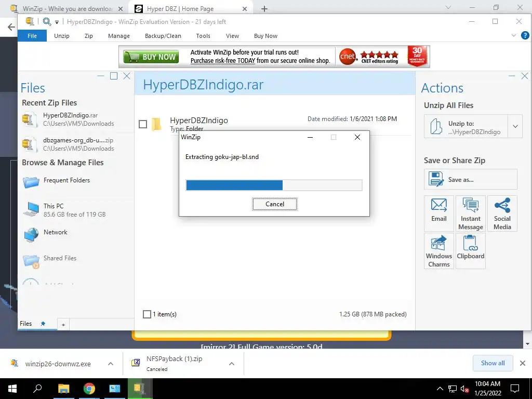Open a new browser tab
532x399 pixels.
pos(264,9)
